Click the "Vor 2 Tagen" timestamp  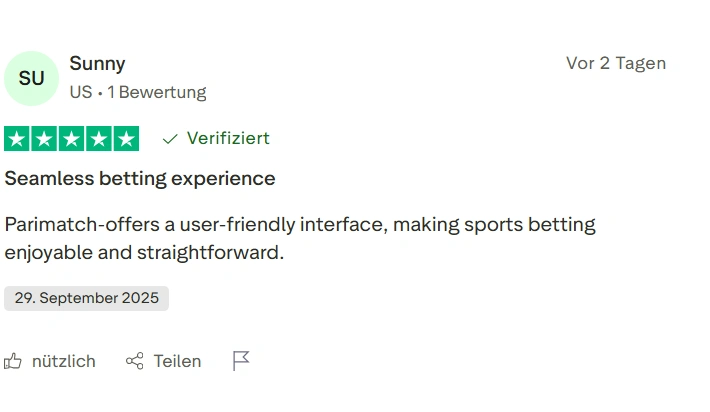click(615, 64)
